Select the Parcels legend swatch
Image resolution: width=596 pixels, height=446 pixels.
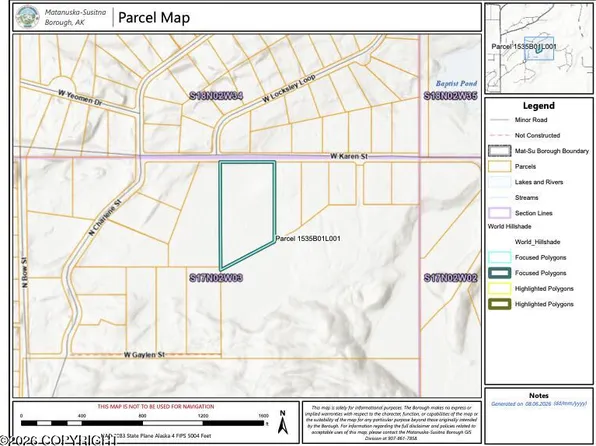tap(499, 167)
